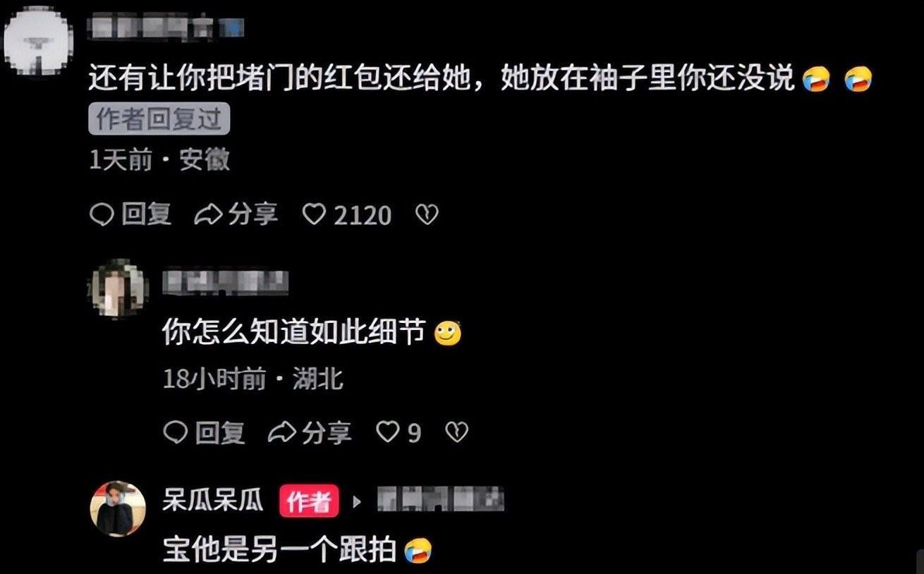924x574 pixels.
Task: Reply to the Hubei comment
Action: pos(204,432)
